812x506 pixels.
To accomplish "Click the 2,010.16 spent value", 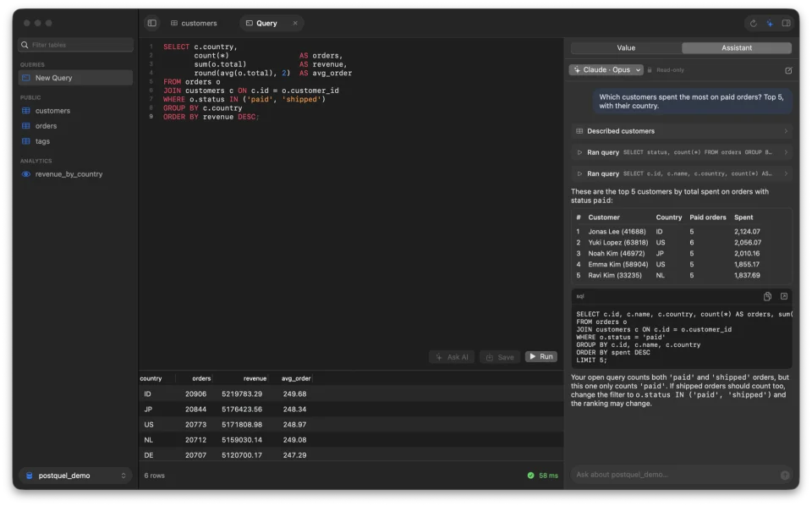I will 747,253.
